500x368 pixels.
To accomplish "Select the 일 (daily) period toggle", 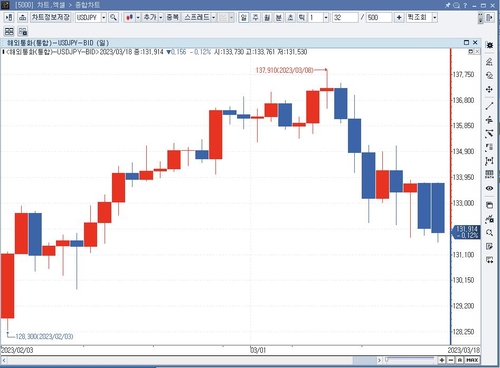I will pos(244,17).
